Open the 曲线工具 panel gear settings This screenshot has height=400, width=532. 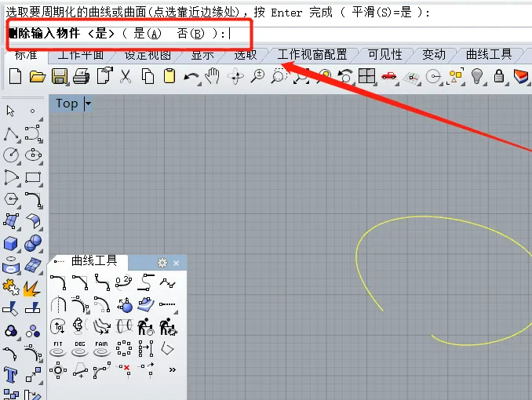click(162, 263)
